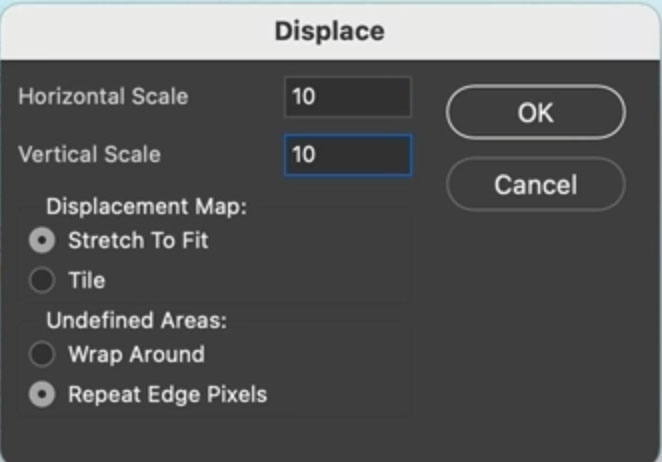
Task: Cancel the Displace dialog
Action: click(x=535, y=184)
